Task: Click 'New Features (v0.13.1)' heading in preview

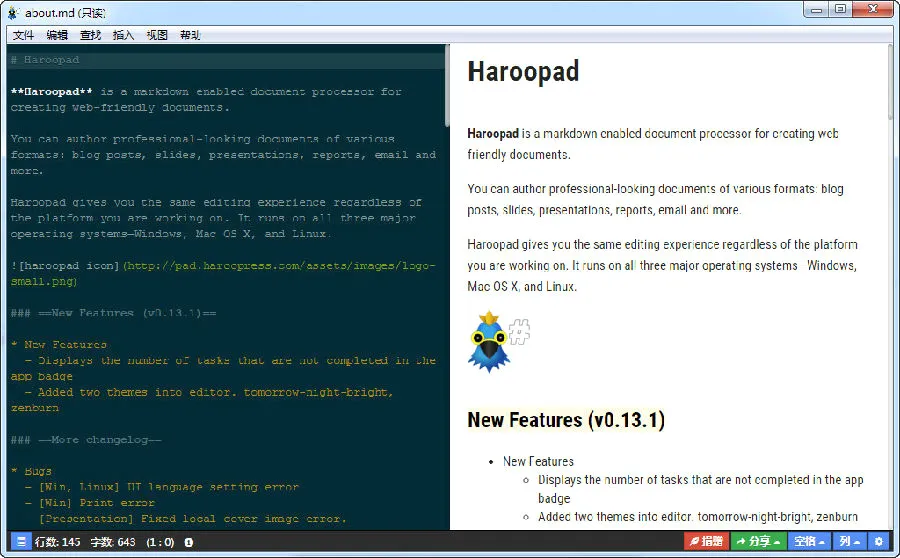Action: click(566, 420)
